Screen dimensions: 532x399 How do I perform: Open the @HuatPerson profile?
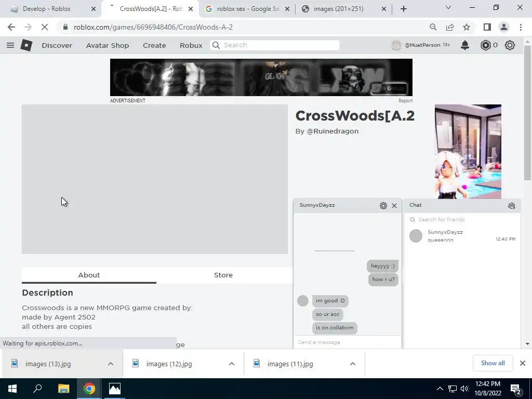(421, 45)
